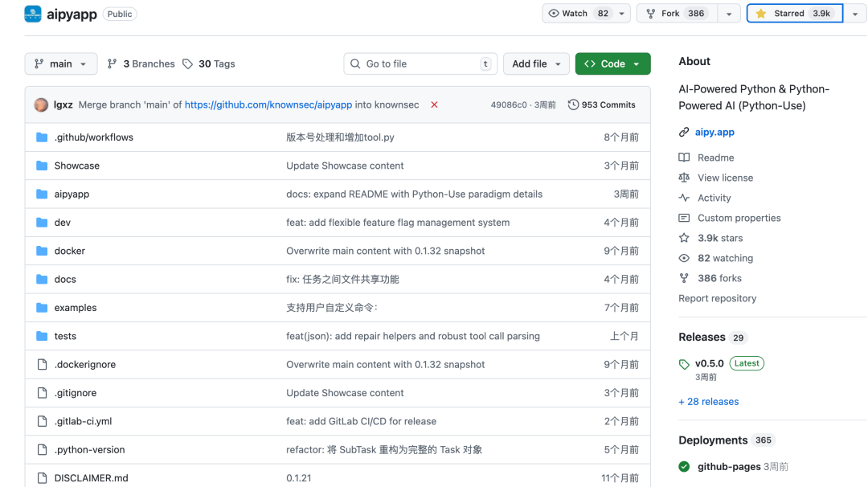The image size is (868, 487).
Task: Click the aipyapp organization avatar icon
Action: (x=31, y=14)
